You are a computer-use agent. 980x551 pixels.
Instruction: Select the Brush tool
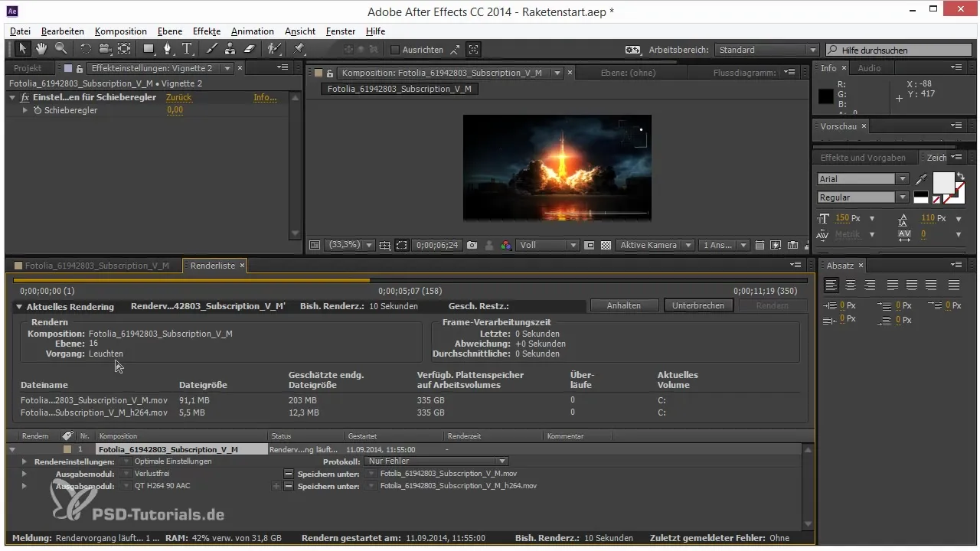211,49
